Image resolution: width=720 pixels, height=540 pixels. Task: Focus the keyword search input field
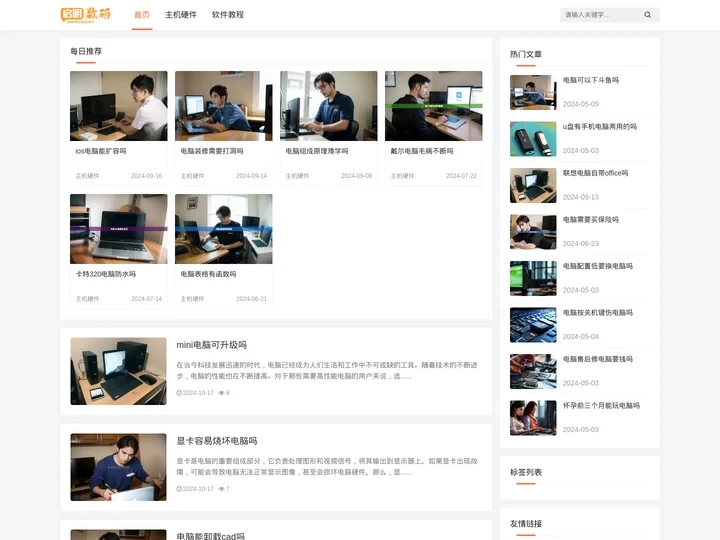pyautogui.click(x=601, y=15)
